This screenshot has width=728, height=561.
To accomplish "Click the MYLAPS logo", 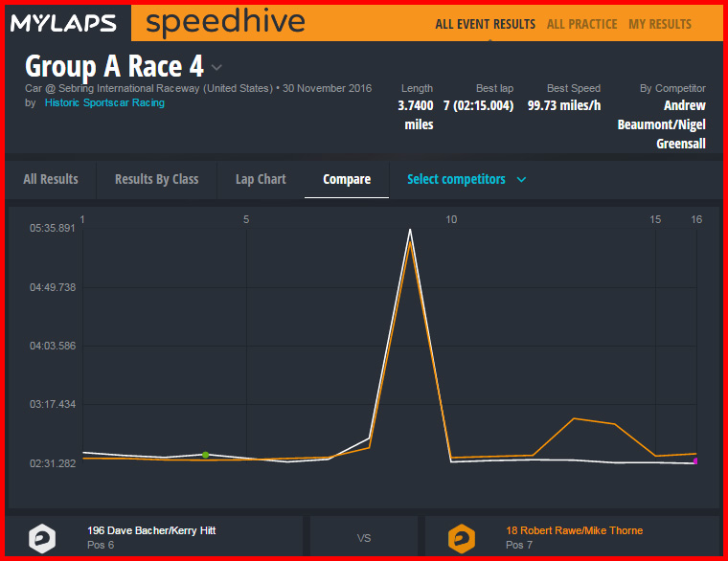I will coord(63,23).
